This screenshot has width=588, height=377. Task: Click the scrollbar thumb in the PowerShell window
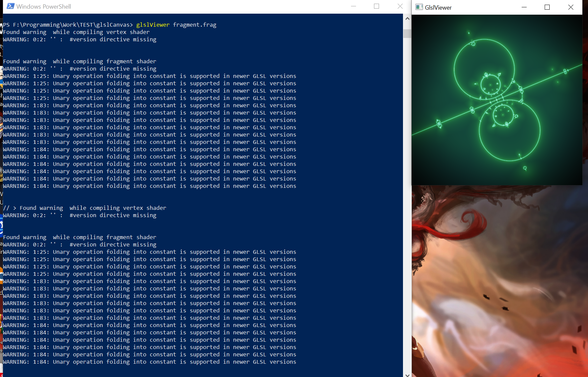pos(407,33)
